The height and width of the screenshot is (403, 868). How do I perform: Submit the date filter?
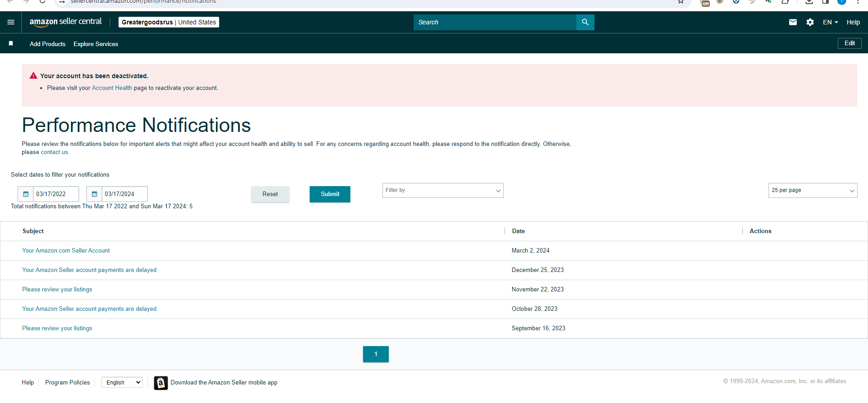pos(330,194)
